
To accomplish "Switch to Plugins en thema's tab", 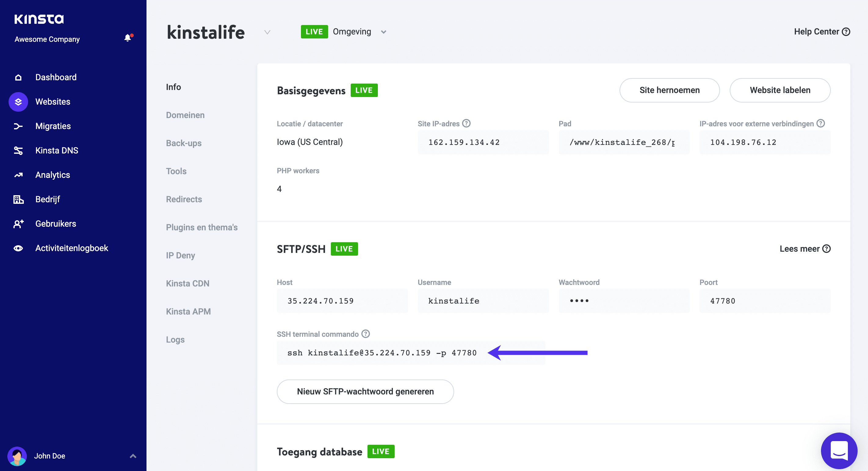I will [202, 227].
